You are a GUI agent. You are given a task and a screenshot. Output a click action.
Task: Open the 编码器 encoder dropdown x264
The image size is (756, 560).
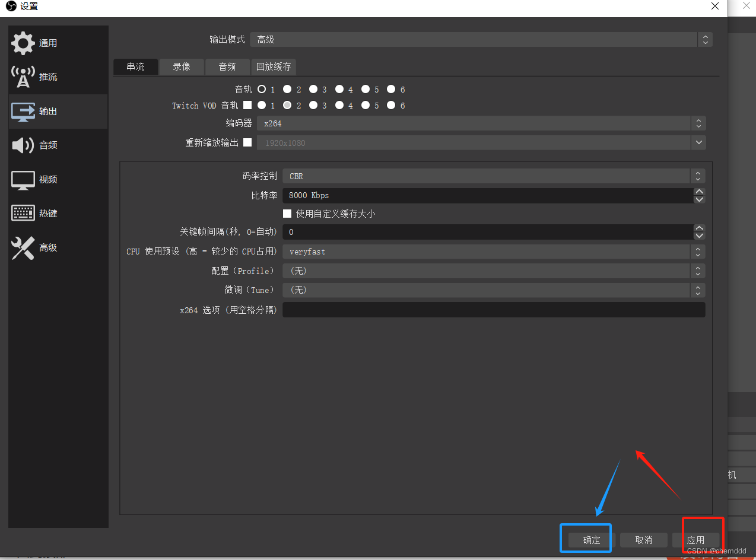click(x=481, y=123)
